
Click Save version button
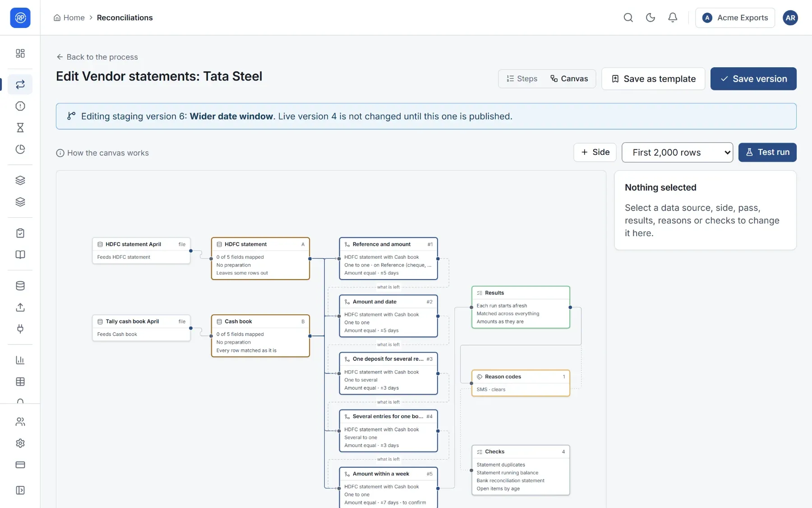click(x=753, y=79)
